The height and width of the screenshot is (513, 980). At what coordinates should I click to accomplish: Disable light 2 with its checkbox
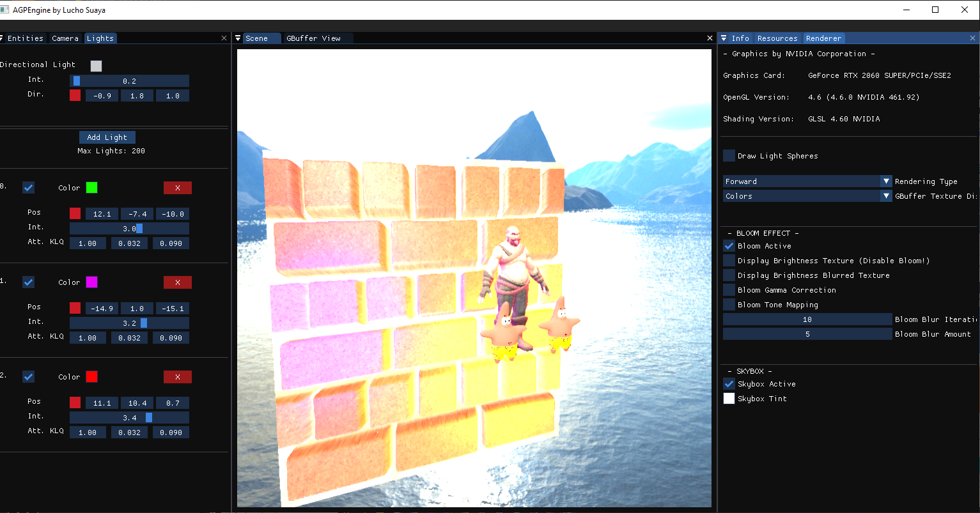(x=28, y=377)
